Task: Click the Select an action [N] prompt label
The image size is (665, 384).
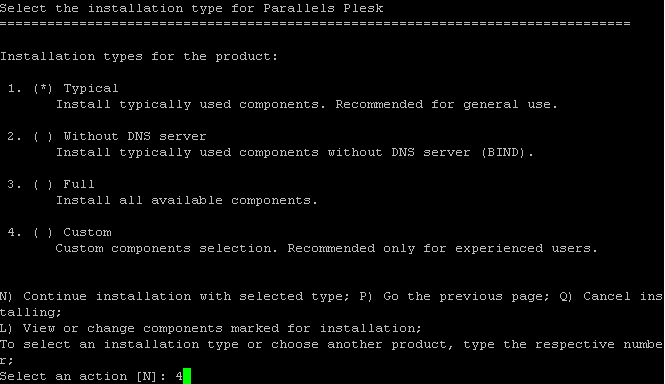Action: (x=83, y=376)
